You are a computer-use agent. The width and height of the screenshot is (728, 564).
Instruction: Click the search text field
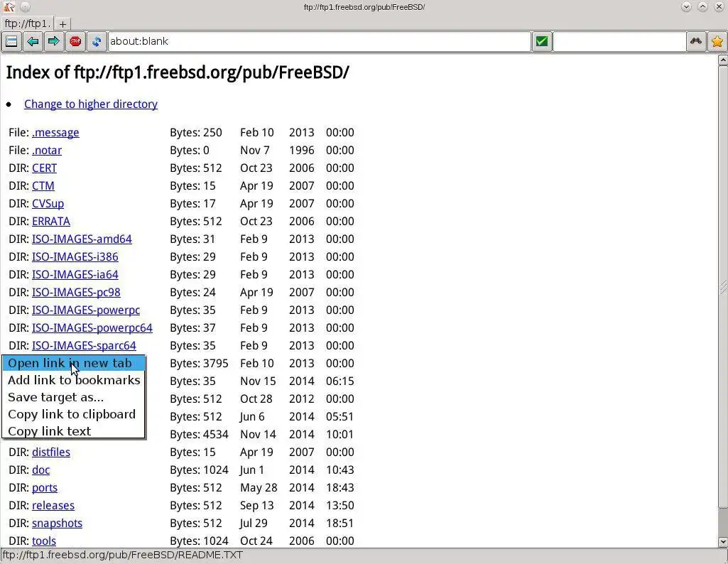[619, 41]
